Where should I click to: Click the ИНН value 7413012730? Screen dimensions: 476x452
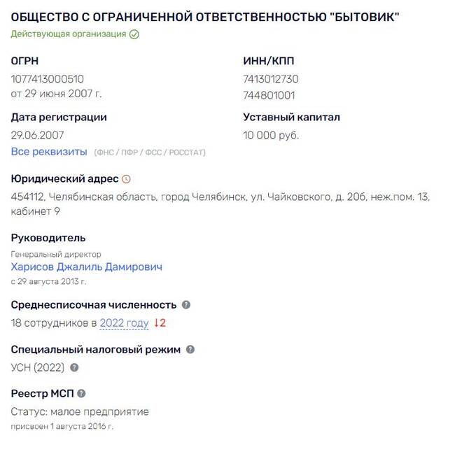[x=271, y=79]
